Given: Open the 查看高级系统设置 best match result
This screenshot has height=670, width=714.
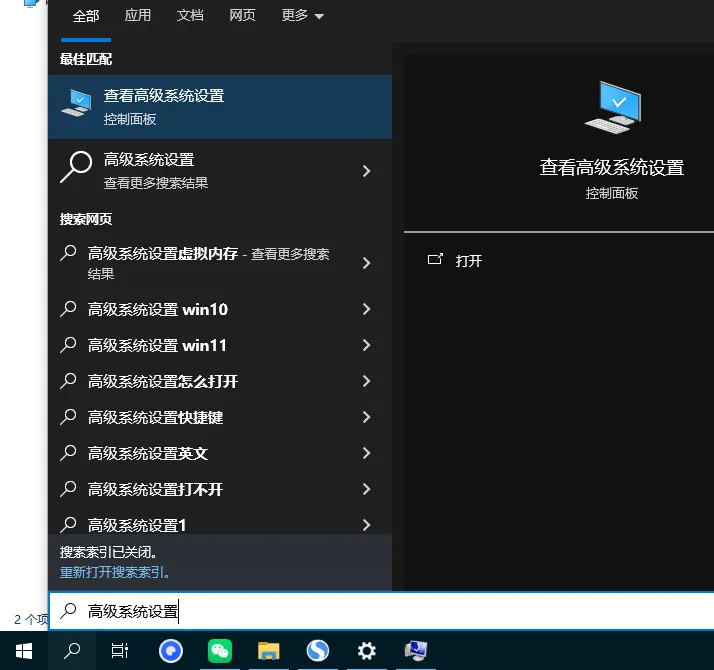Looking at the screenshot, I should 220,107.
